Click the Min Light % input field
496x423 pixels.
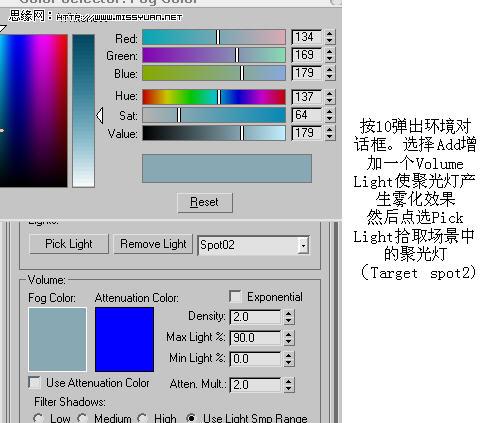255,359
